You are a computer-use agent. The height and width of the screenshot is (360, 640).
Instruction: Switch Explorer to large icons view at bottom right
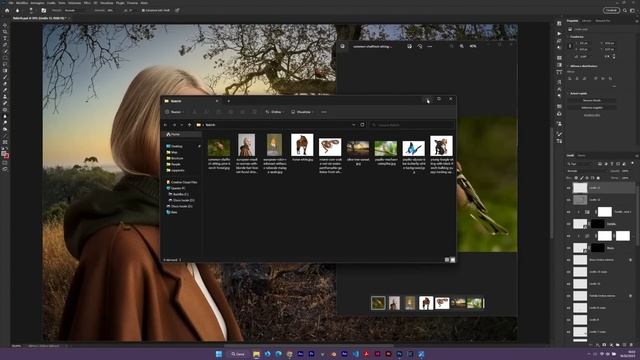[x=453, y=260]
